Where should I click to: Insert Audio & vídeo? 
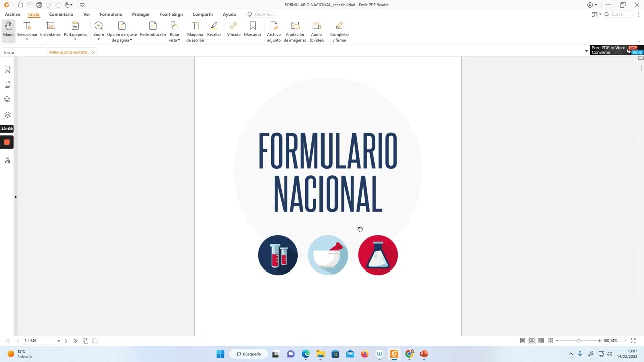tap(316, 32)
